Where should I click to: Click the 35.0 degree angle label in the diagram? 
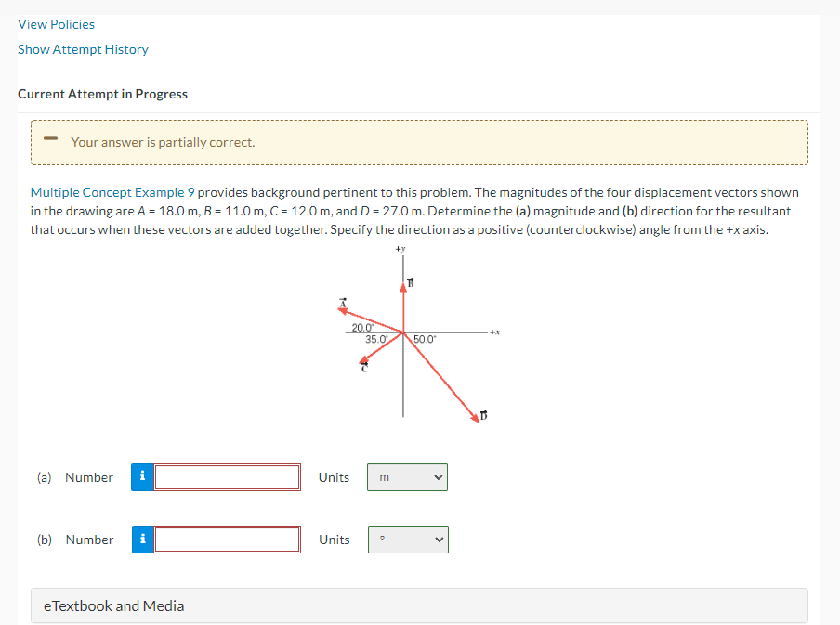pyautogui.click(x=376, y=339)
